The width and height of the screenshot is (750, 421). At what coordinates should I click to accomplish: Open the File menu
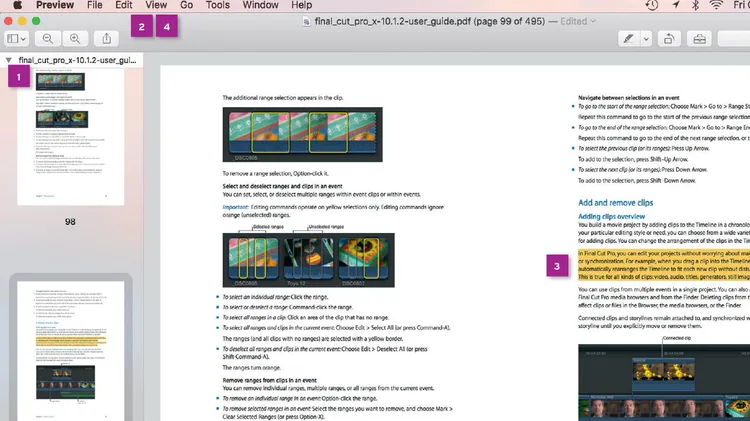click(95, 5)
